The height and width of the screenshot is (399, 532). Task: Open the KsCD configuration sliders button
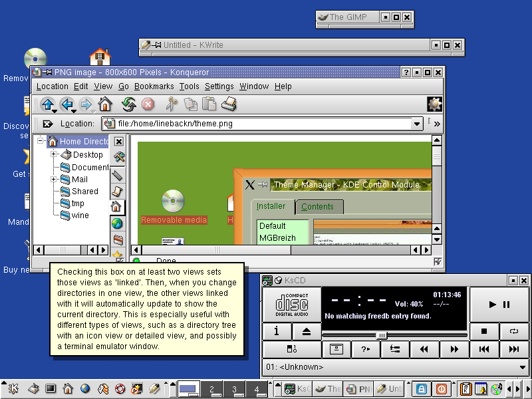395,349
